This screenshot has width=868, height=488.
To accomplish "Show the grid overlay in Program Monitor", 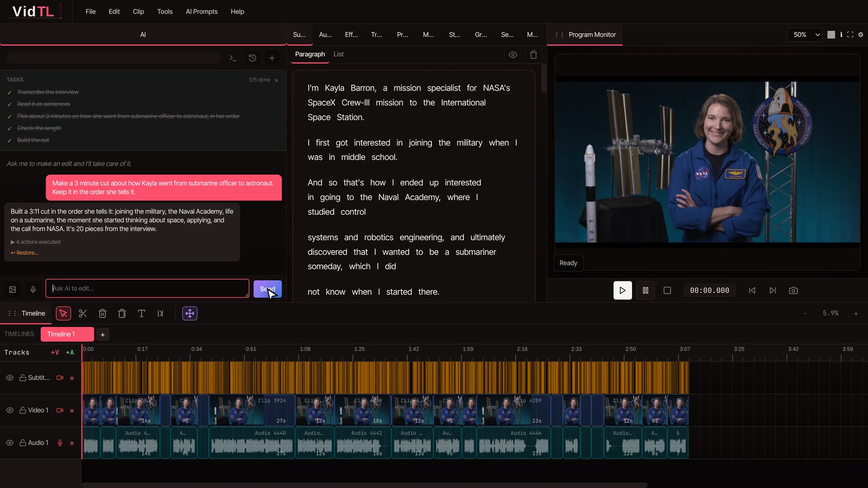I will (831, 35).
